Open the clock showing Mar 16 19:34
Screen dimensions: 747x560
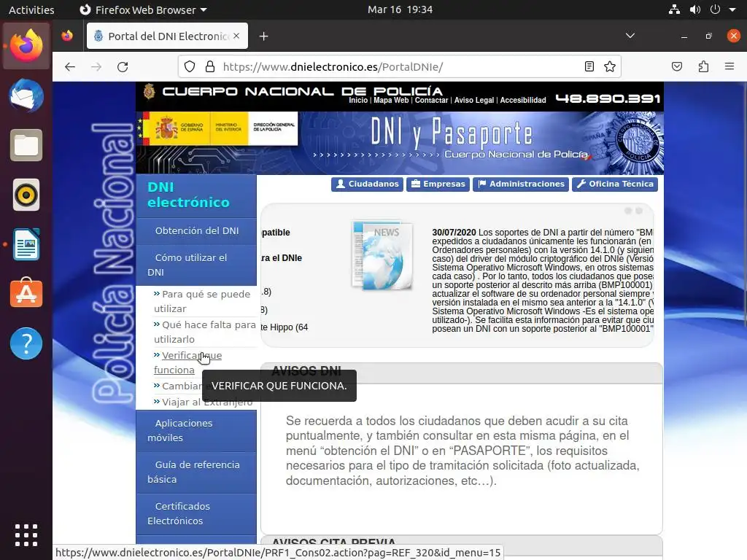coord(400,9)
